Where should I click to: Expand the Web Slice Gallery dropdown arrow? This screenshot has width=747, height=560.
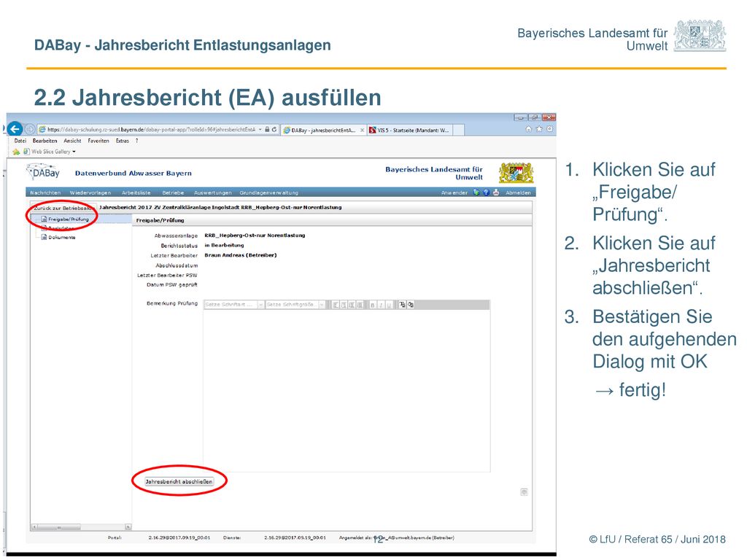coord(74,152)
